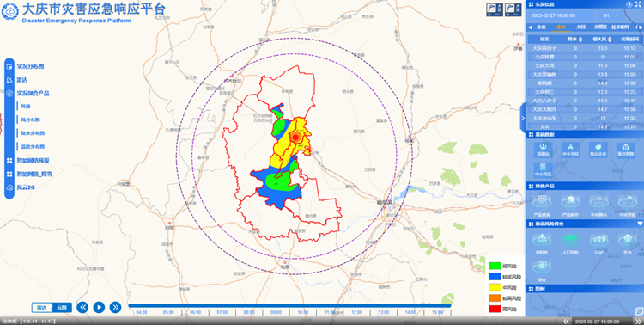Switch to the 大同 station tab
Viewport: 644px width, 325px height.
point(580,28)
